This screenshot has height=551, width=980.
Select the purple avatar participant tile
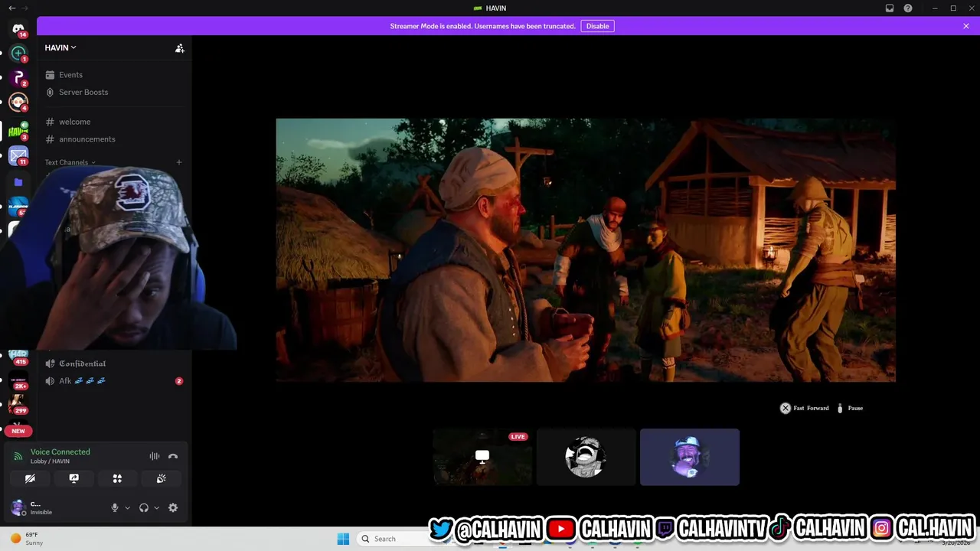click(x=690, y=457)
